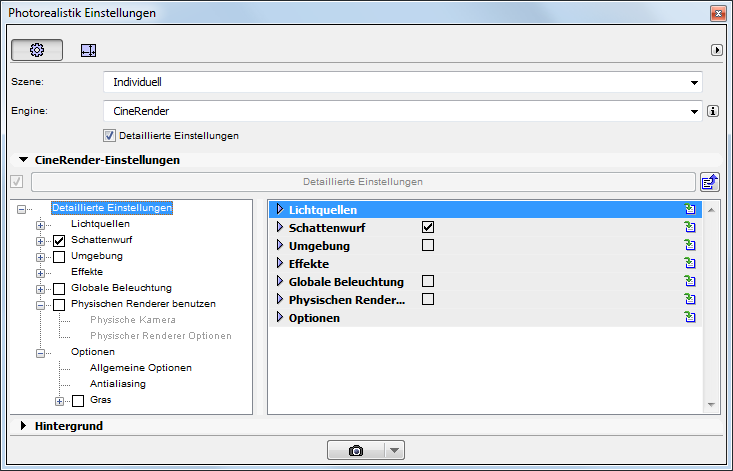Toggle Detaillierte Einstellungen checkbox

click(x=109, y=136)
